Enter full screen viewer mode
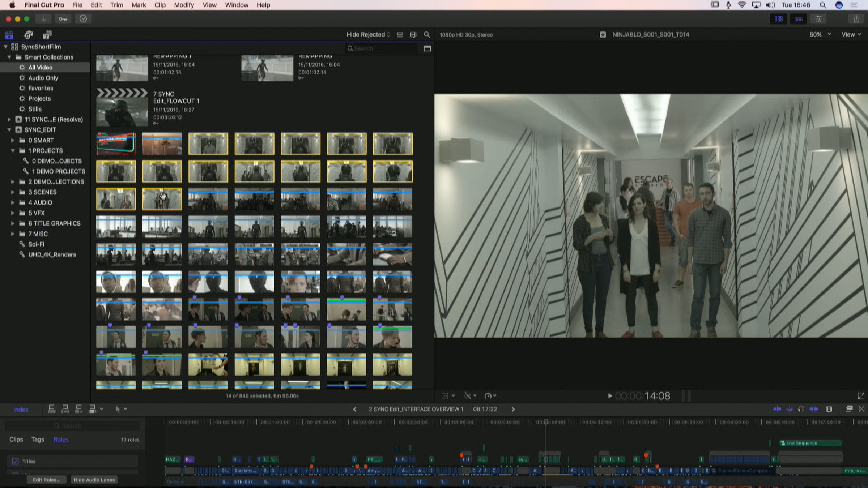 (861, 396)
